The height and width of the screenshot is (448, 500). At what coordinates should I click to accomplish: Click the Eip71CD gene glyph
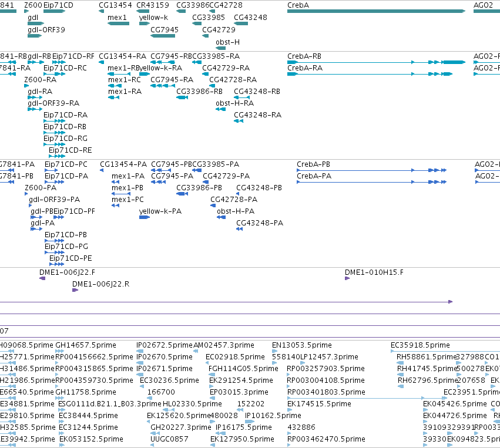pos(54,11)
